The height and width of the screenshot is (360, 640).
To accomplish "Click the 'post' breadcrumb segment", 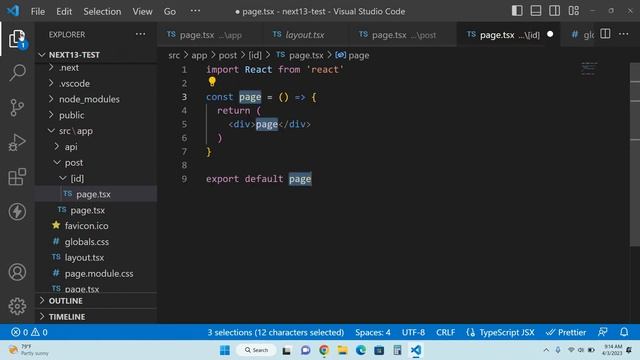I will 227,55.
